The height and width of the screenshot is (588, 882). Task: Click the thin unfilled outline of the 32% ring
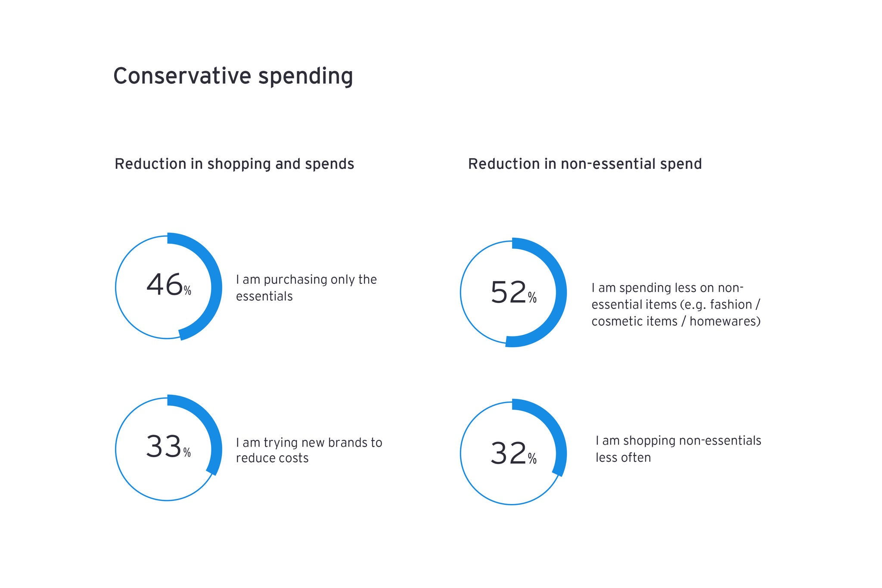(x=461, y=453)
